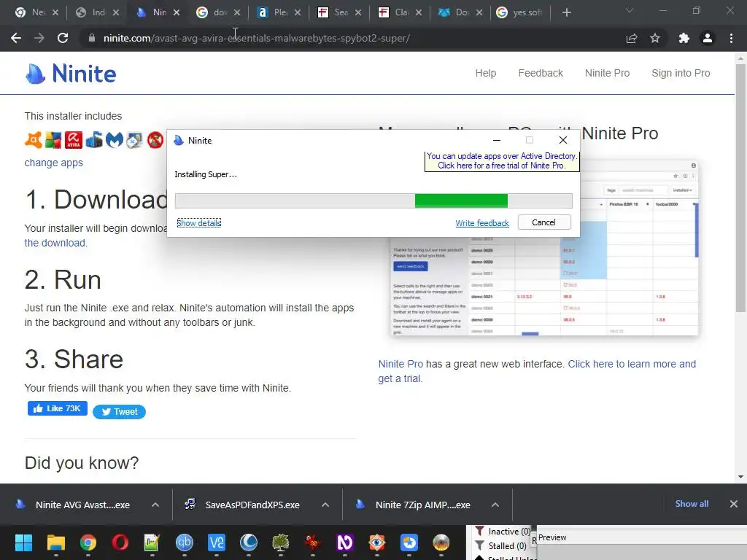Click the AVG multicolor icon in installer list
The height and width of the screenshot is (560, 747).
[x=53, y=140]
